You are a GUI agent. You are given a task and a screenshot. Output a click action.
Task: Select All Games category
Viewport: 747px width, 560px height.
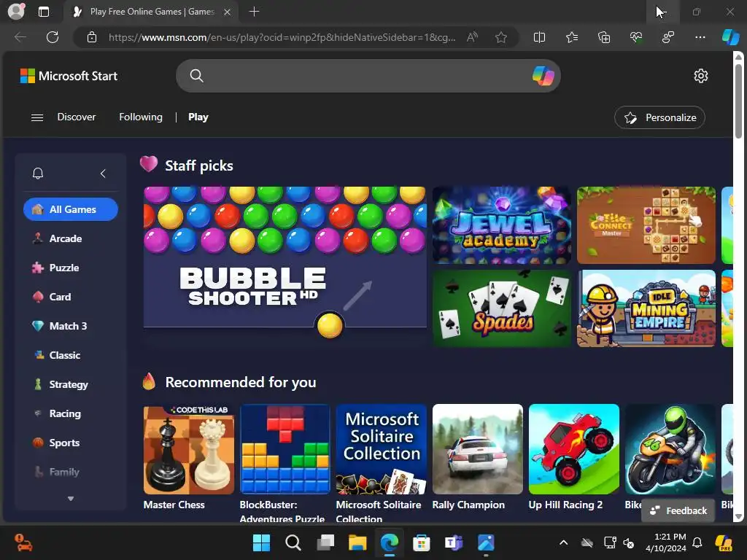point(71,209)
